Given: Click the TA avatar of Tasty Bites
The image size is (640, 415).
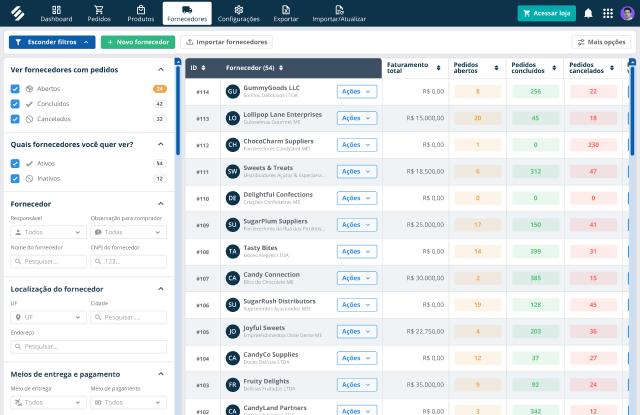Looking at the screenshot, I should (x=232, y=251).
